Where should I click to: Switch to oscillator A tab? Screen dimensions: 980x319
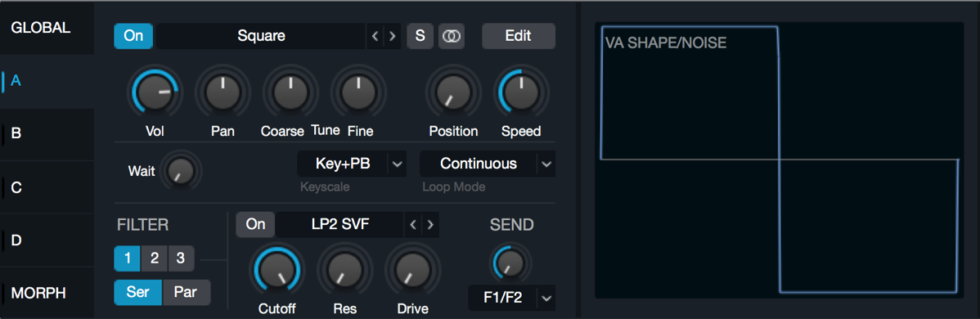coord(47,81)
